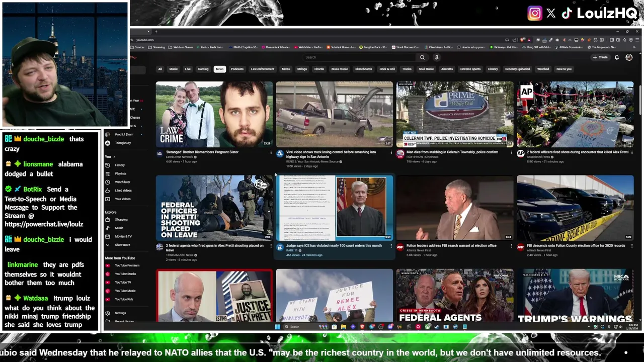Click the Windows taskbar search box

click(x=307, y=327)
